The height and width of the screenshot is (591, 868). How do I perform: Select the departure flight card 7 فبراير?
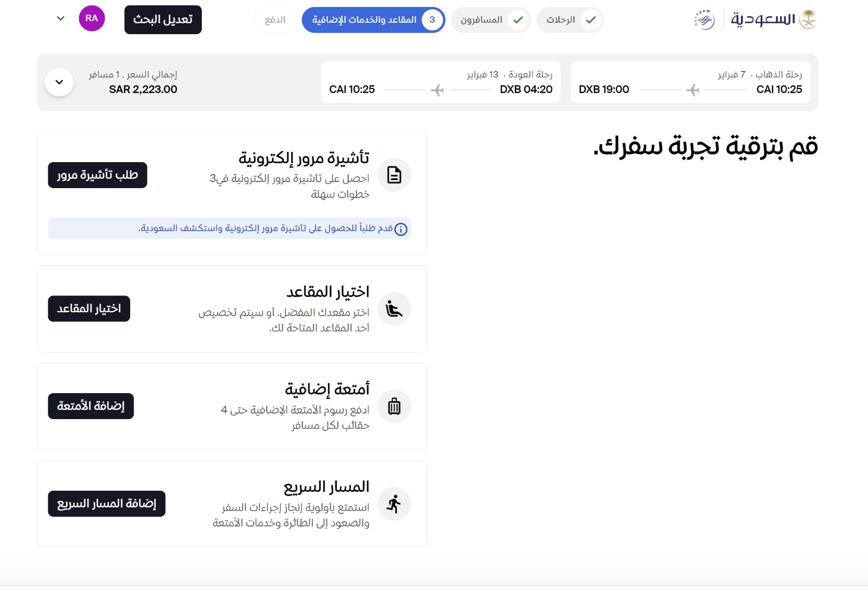(690, 82)
